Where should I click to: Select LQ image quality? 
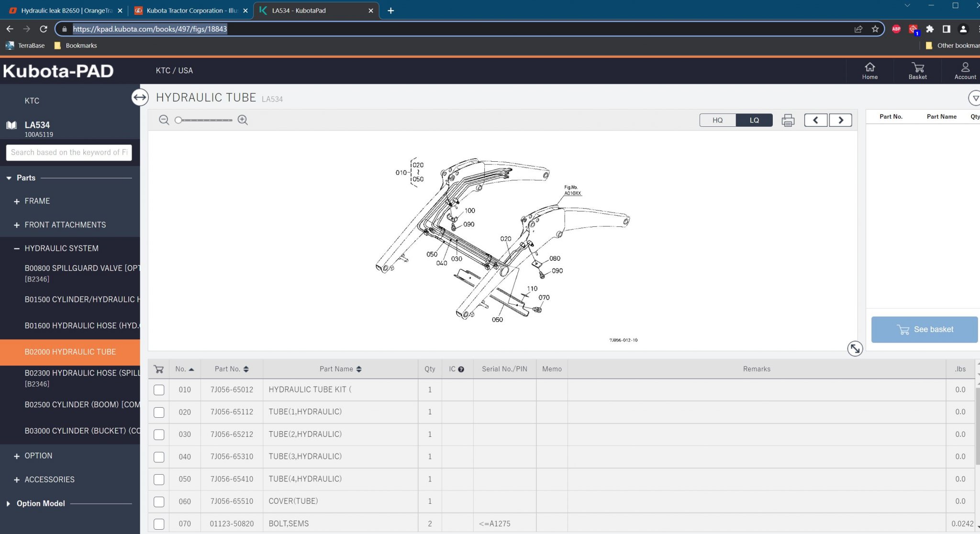coord(754,120)
